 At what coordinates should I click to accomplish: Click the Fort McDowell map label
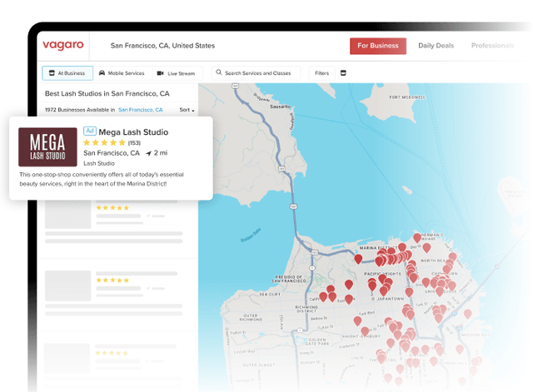pyautogui.click(x=407, y=97)
